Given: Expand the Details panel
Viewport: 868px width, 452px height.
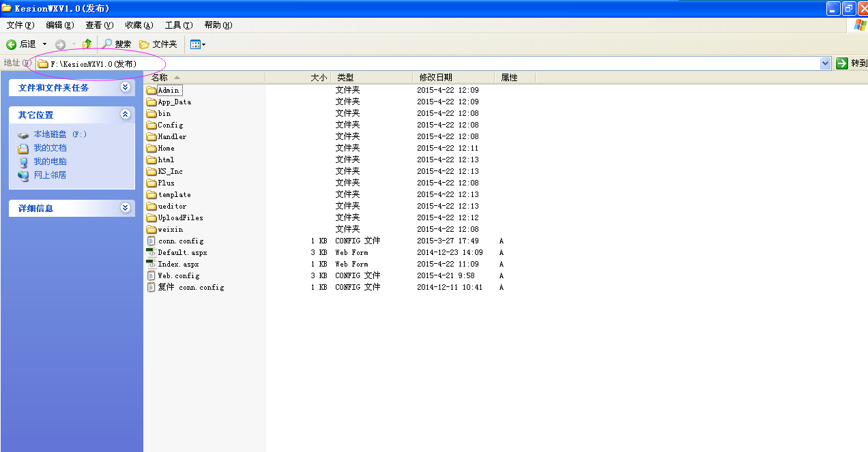Looking at the screenshot, I should tap(125, 208).
